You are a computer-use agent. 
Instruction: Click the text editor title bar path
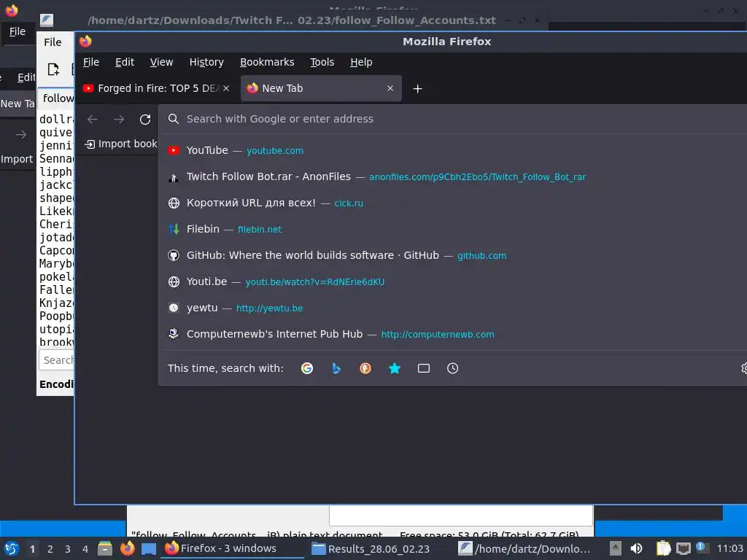coord(292,20)
